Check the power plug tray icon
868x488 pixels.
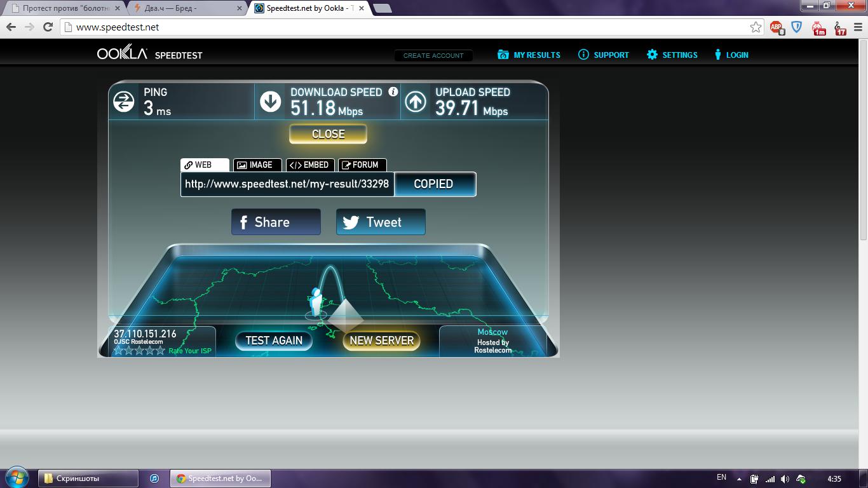(x=754, y=479)
